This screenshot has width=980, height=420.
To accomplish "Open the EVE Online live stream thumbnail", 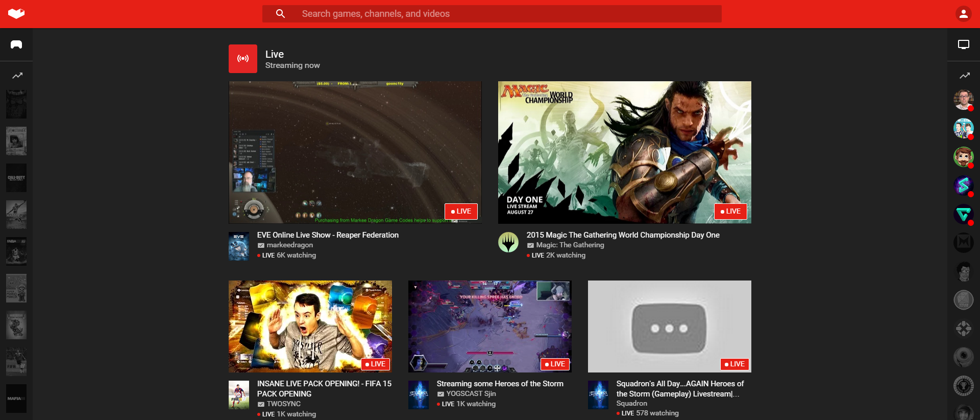I will tap(355, 152).
